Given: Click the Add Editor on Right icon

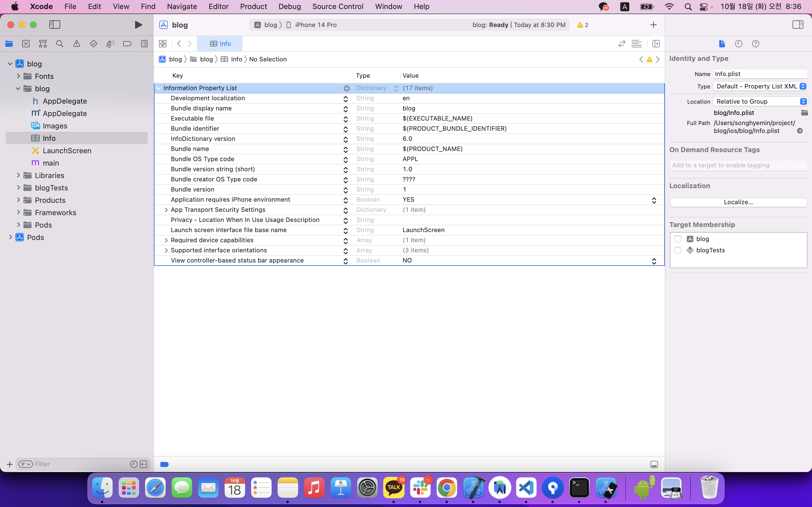Looking at the screenshot, I should point(656,44).
